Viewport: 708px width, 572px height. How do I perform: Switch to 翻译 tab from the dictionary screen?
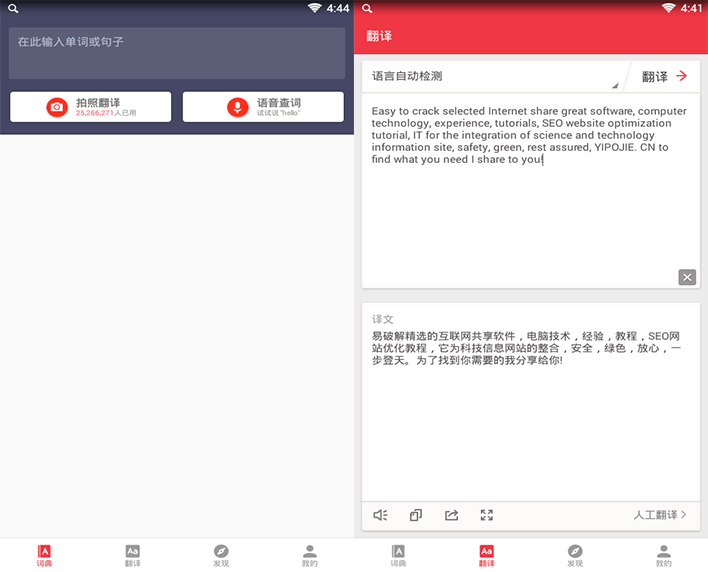pyautogui.click(x=132, y=555)
